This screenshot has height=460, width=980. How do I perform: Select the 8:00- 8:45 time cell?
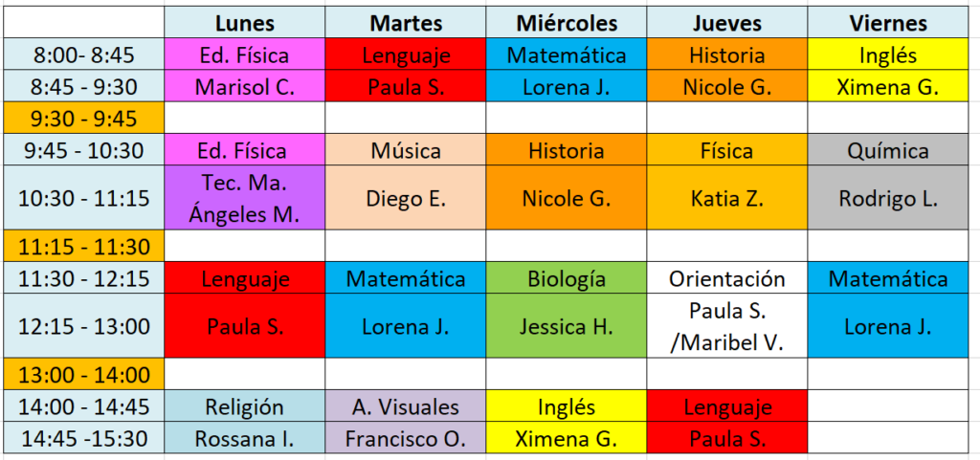point(82,55)
